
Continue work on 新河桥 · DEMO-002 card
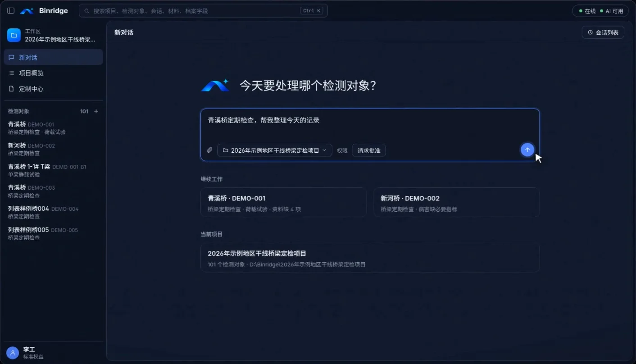coord(457,202)
